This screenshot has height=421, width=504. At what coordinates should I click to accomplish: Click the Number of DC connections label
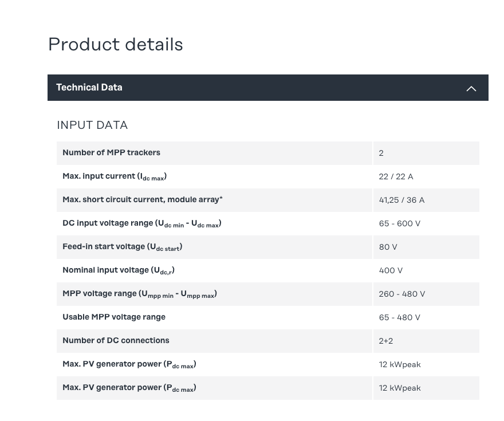tap(116, 341)
